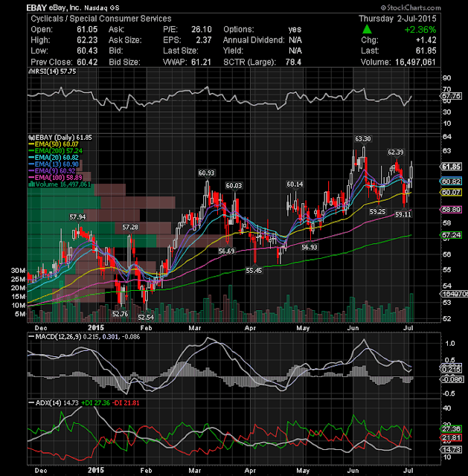Click the EMA(20) 60.82 legend entry
468x476 pixels.
[x=54, y=158]
